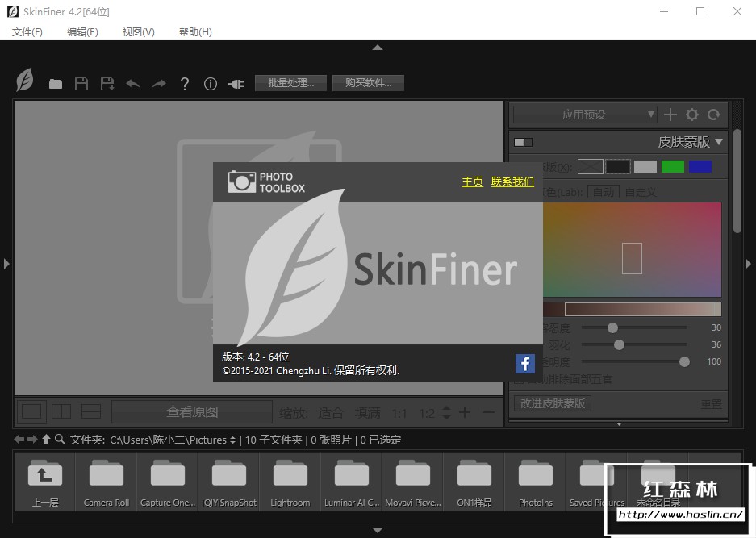Open the 文件(F) menu
This screenshot has width=756, height=538.
tap(27, 31)
